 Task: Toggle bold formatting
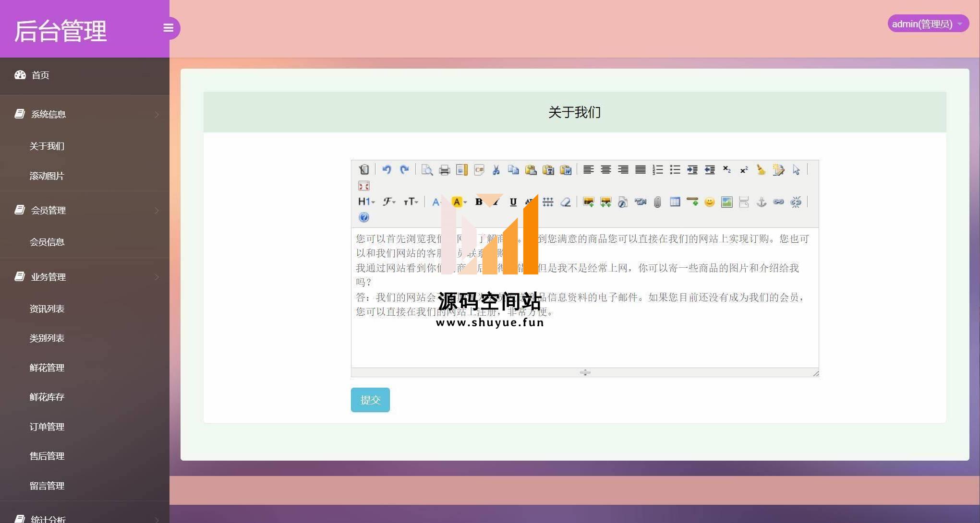[479, 202]
